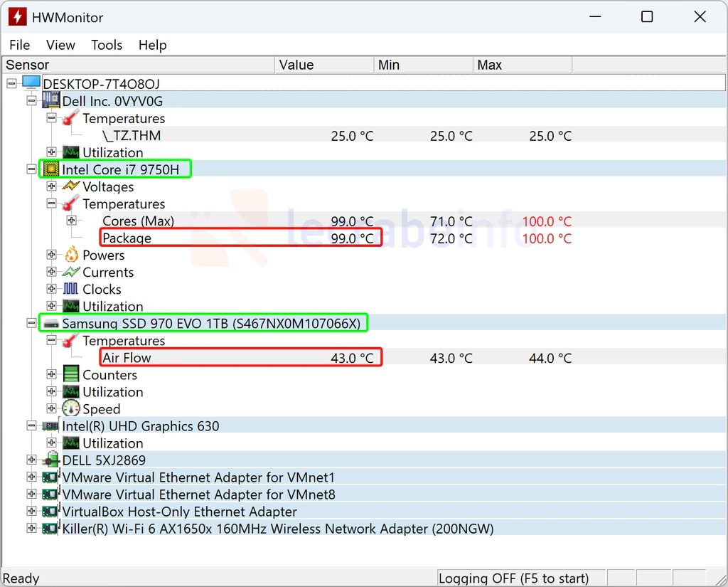Expand the DELL 5XJ2869 node
Screen dimensions: 728x587
(31, 460)
